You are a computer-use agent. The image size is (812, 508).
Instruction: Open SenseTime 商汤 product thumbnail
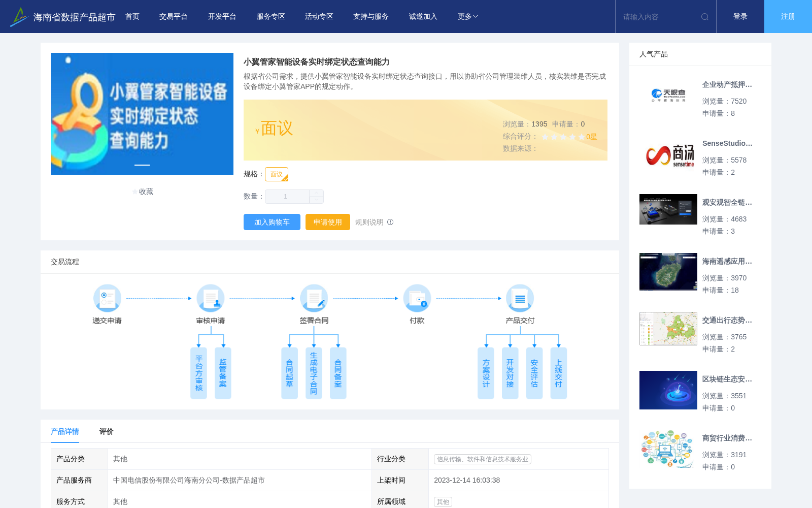(668, 154)
